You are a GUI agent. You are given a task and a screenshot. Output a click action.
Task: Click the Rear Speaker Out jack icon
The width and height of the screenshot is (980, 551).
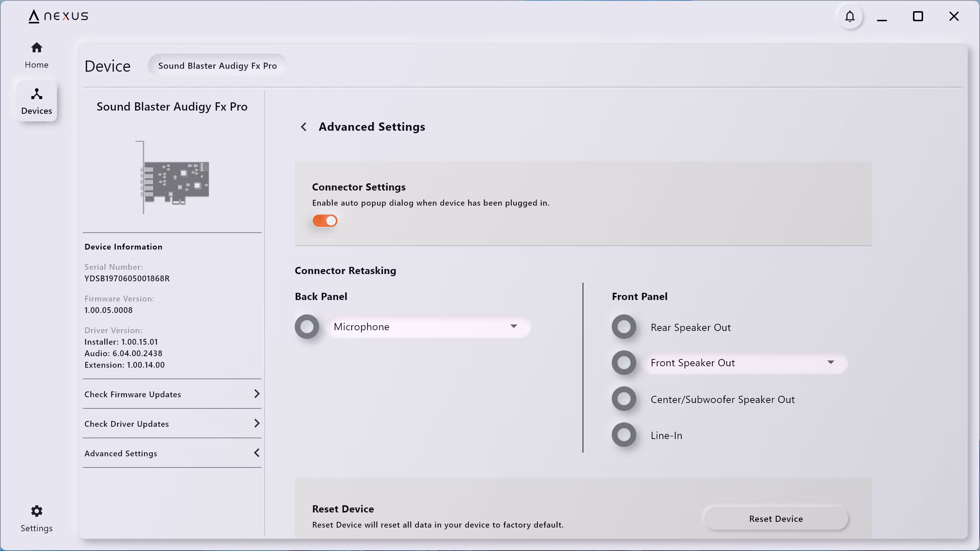click(x=624, y=327)
